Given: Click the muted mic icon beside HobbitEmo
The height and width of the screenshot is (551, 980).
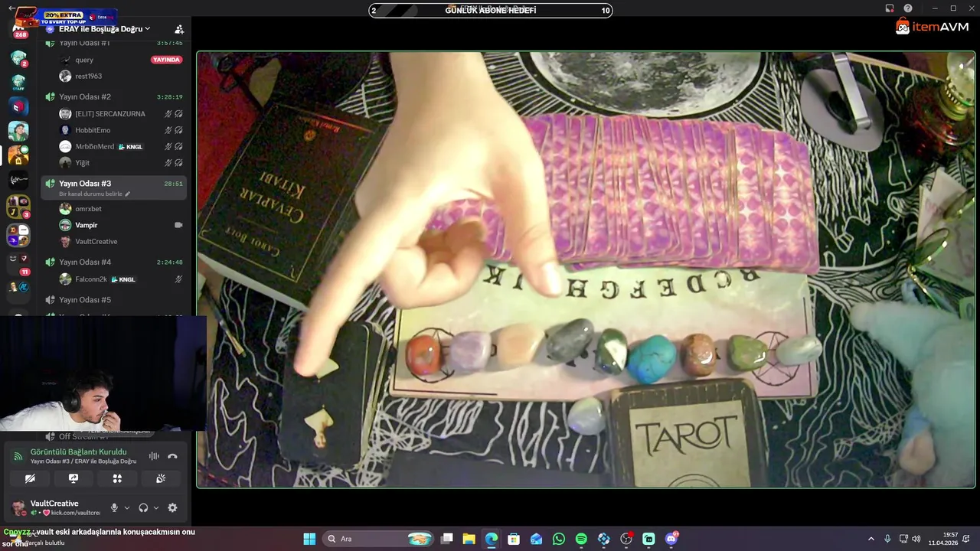Looking at the screenshot, I should 168,130.
